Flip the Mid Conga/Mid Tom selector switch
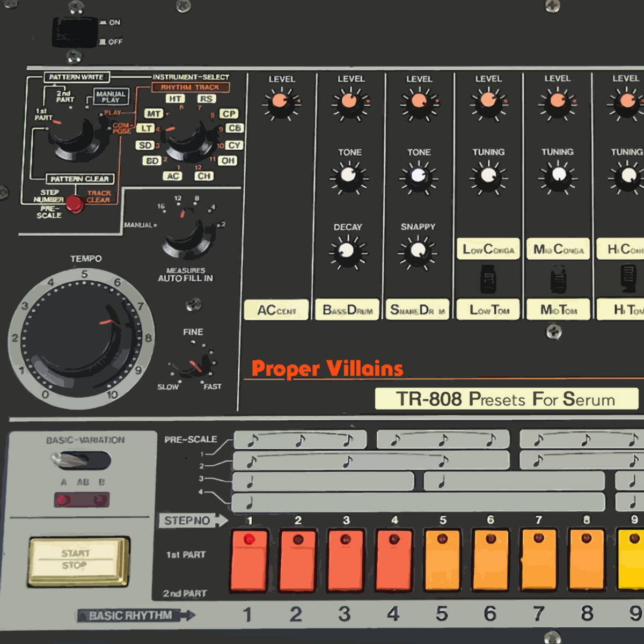Image resolution: width=644 pixels, height=644 pixels. point(558,280)
